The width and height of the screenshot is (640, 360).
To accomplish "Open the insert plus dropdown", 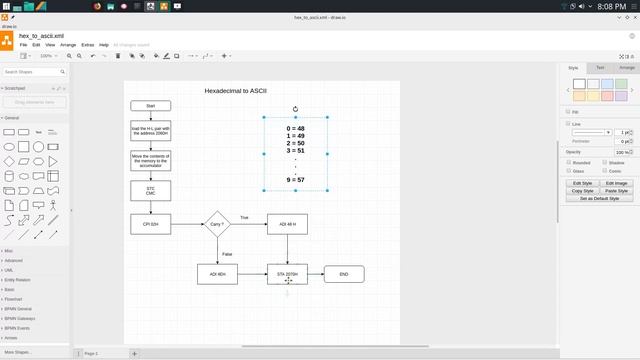I will point(226,56).
